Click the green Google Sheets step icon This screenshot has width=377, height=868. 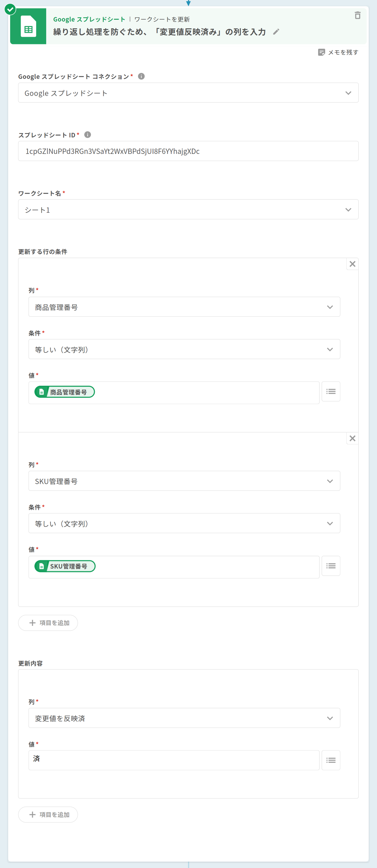(28, 27)
